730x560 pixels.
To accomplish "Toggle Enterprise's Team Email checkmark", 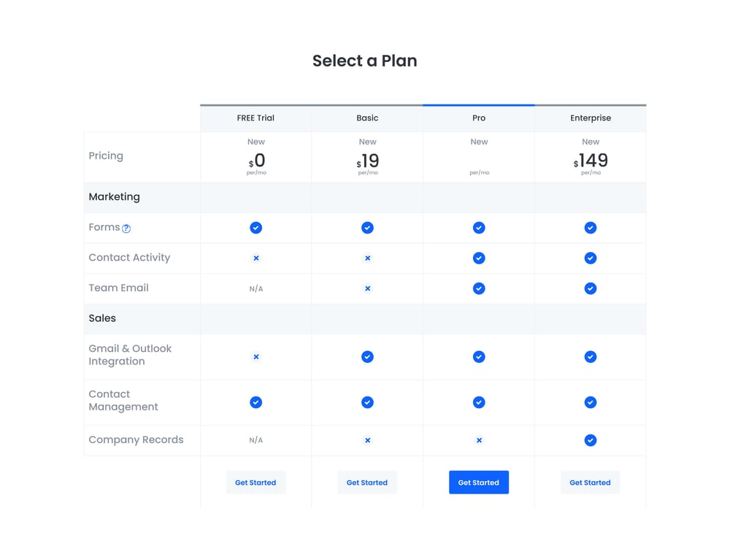I will click(590, 288).
